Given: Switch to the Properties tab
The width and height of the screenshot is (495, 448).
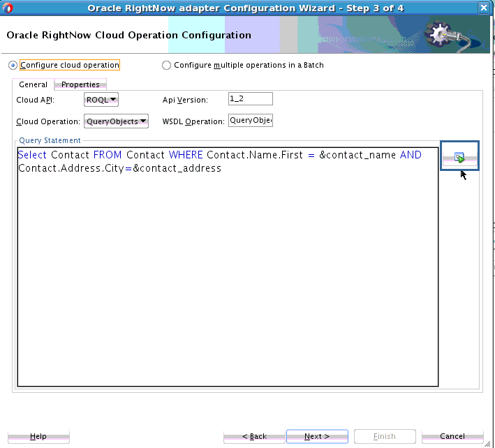Looking at the screenshot, I should tap(80, 84).
